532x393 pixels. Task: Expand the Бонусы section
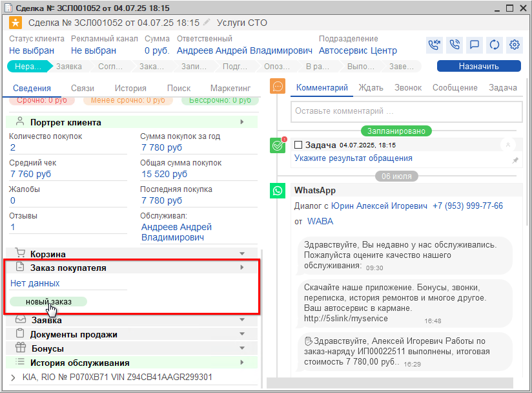(242, 348)
